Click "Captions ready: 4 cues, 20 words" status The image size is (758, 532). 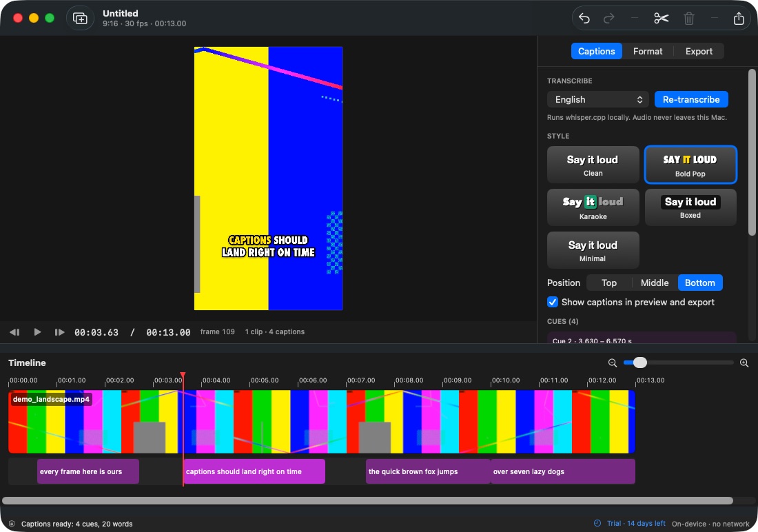point(77,524)
